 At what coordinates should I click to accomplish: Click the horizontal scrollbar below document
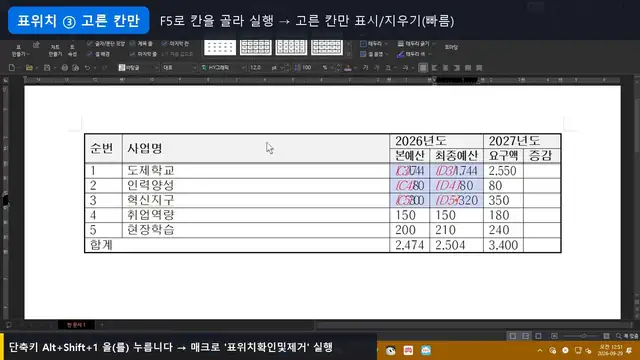coord(473,325)
